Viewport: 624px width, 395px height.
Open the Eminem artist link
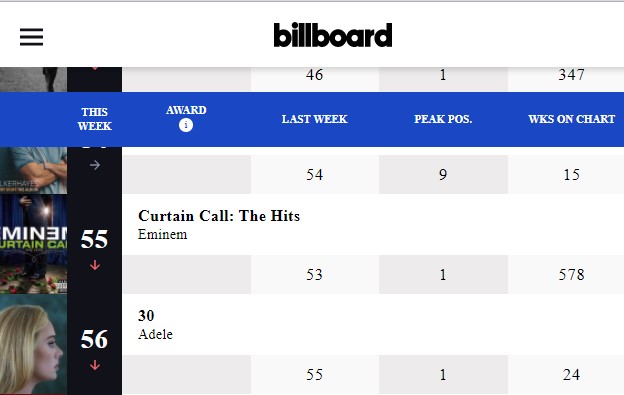162,234
